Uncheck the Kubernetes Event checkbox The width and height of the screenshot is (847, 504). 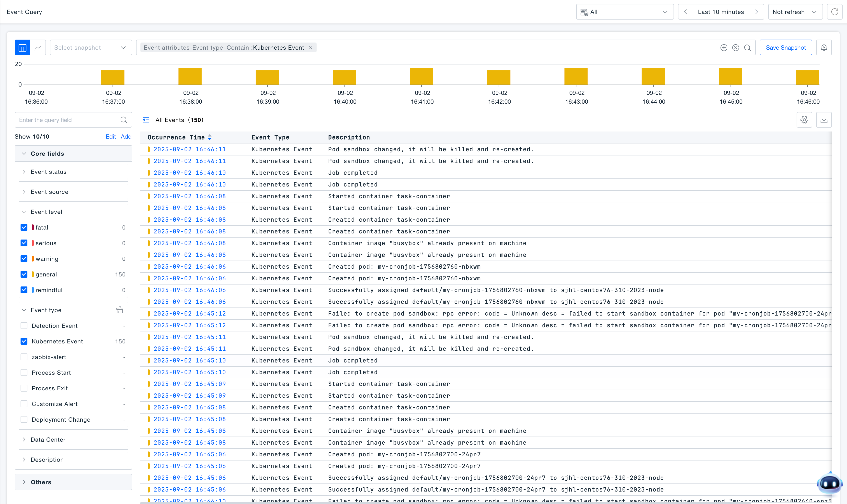[x=24, y=341]
